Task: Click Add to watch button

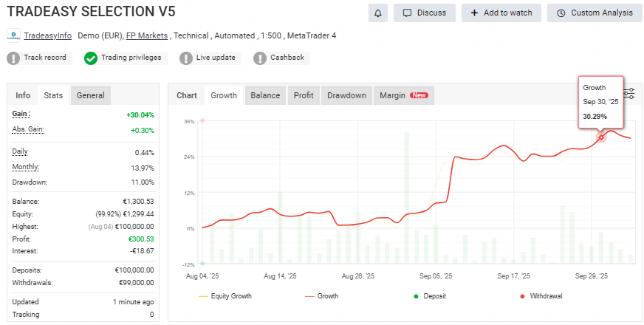Action: click(x=501, y=13)
